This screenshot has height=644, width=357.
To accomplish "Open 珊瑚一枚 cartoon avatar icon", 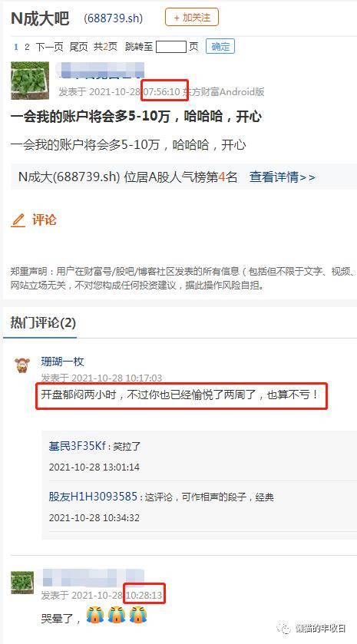I will tap(22, 365).
